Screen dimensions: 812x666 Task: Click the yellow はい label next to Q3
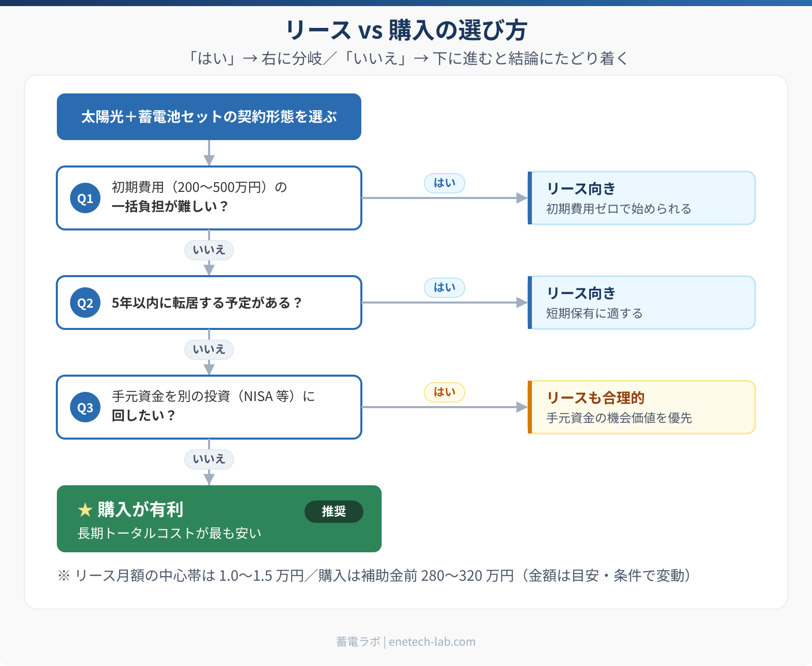click(x=445, y=392)
